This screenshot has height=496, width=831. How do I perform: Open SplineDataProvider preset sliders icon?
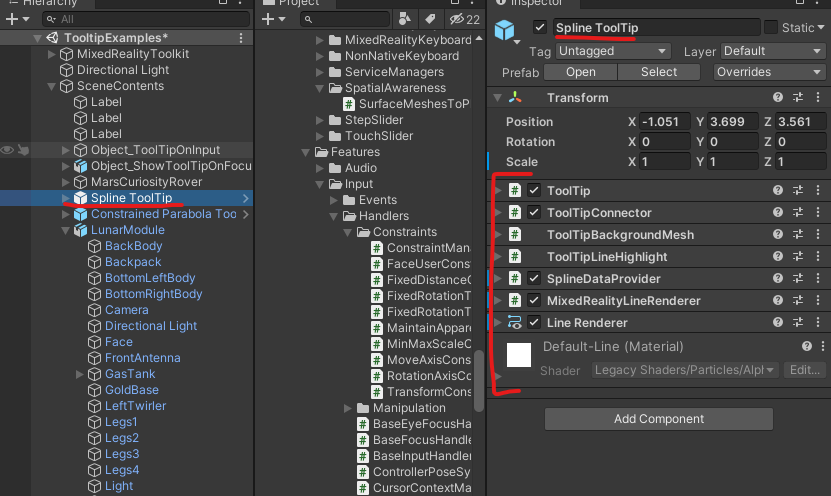coord(798,278)
